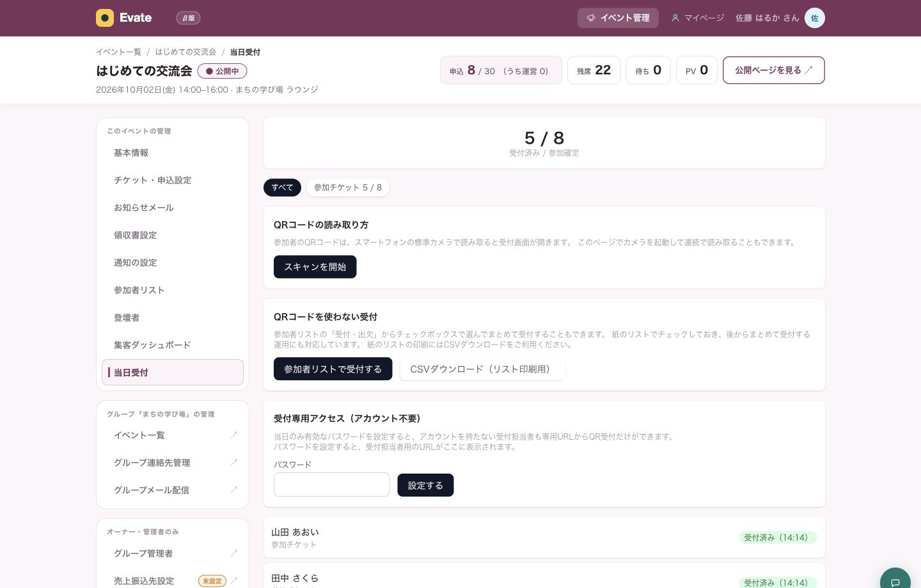Click external arrow beside グループ管理者
This screenshot has width=921, height=588.
233,553
